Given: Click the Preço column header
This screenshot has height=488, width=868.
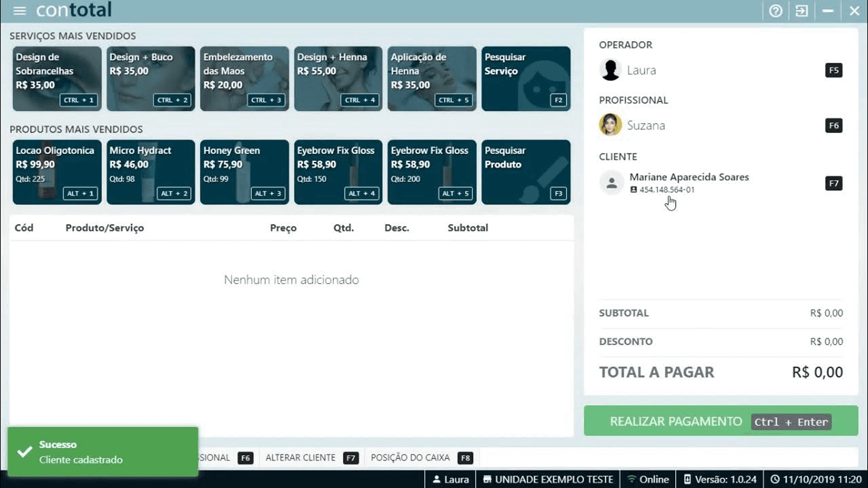Looking at the screenshot, I should point(283,228).
